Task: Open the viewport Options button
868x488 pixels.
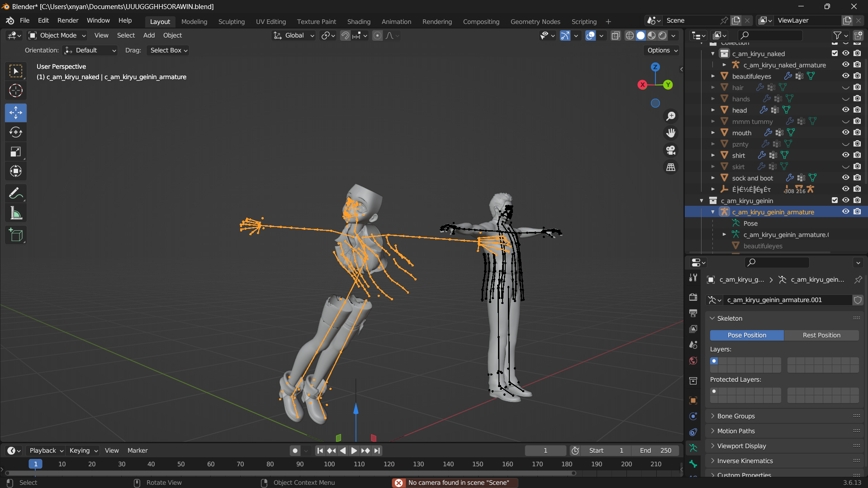Action: click(x=662, y=50)
